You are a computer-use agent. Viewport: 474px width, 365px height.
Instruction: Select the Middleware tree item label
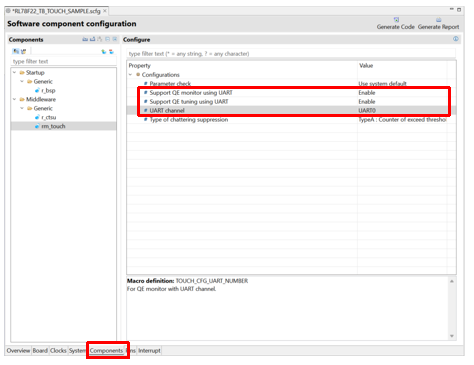pos(41,99)
